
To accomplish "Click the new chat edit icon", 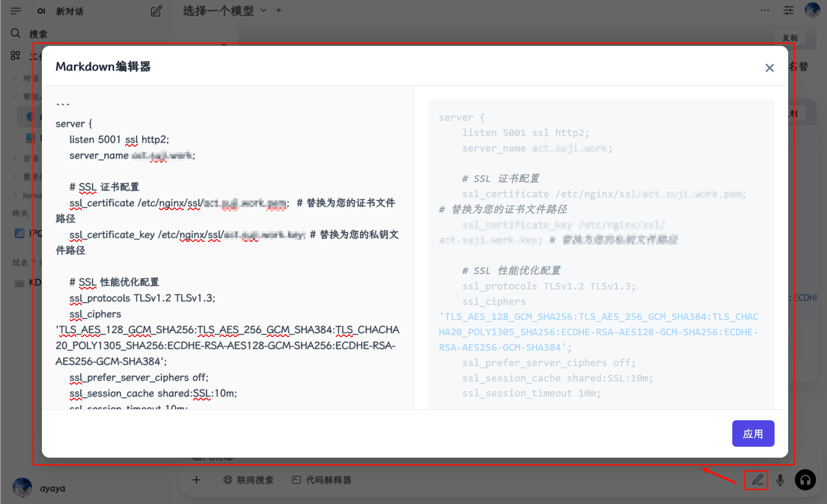I will click(x=156, y=11).
